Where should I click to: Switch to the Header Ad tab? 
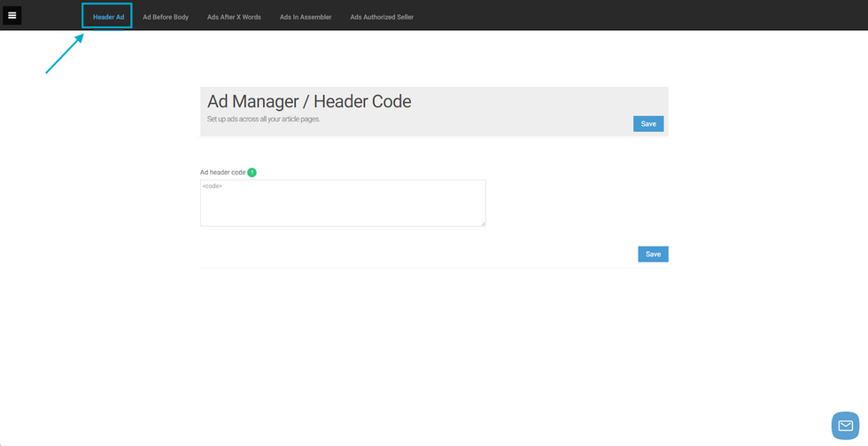(x=108, y=17)
